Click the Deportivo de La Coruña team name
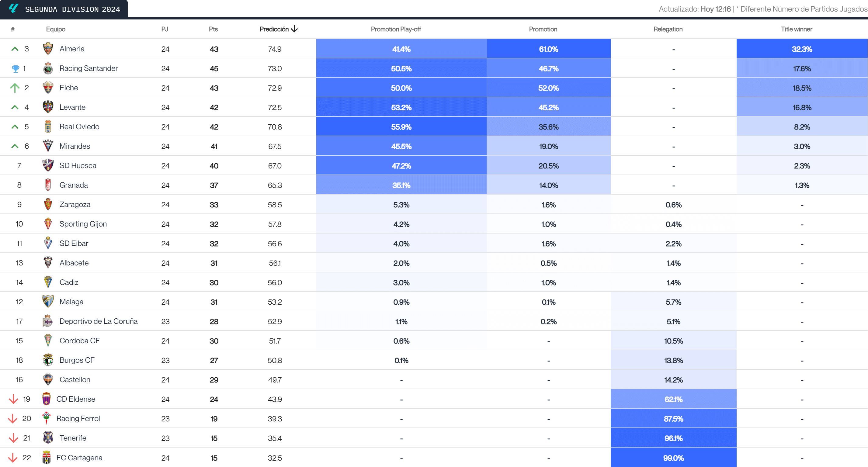The image size is (868, 467). [99, 321]
